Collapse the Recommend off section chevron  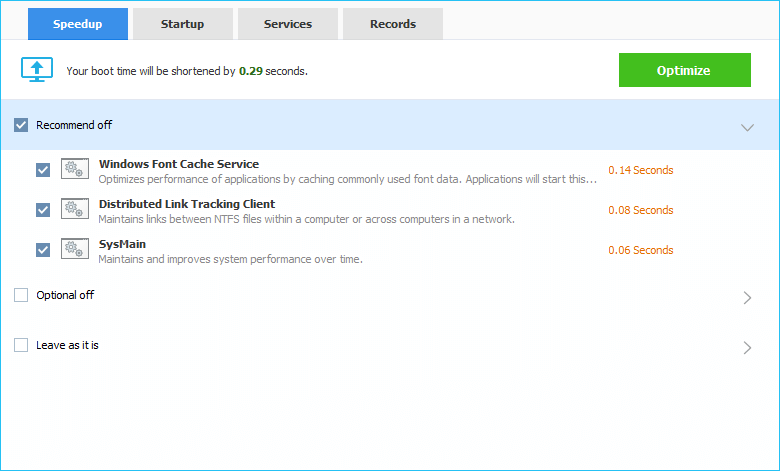747,127
